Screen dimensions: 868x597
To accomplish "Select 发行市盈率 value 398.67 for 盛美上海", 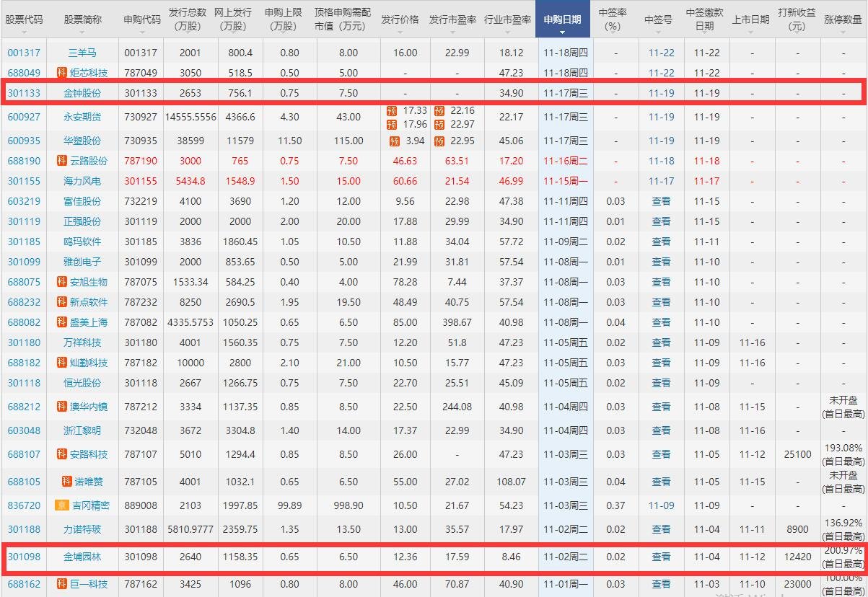I will [457, 322].
